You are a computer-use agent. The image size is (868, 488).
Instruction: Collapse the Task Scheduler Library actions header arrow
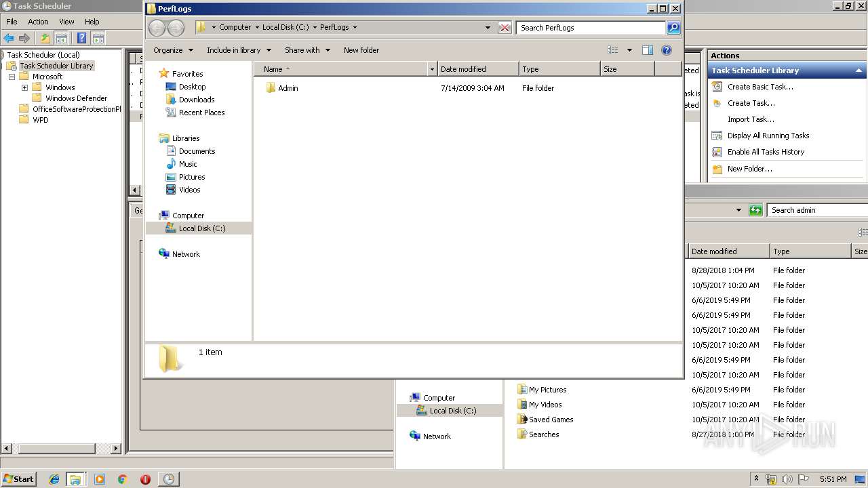point(859,70)
